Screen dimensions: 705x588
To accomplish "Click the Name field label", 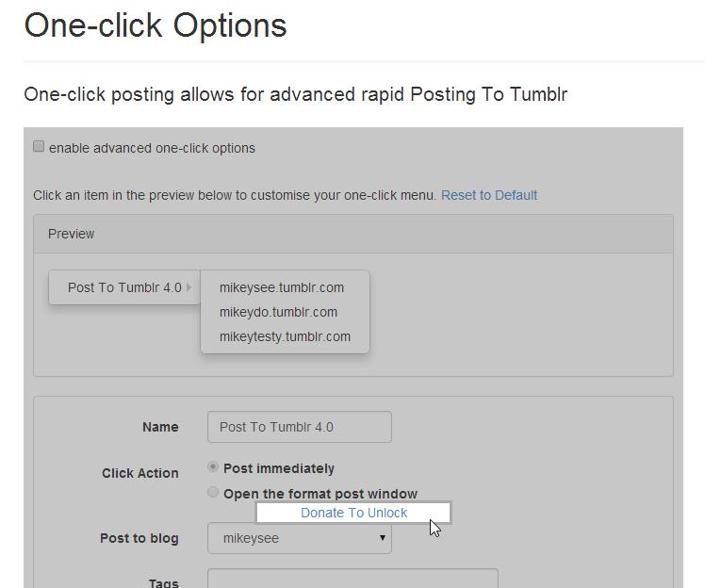I will coord(160,427).
